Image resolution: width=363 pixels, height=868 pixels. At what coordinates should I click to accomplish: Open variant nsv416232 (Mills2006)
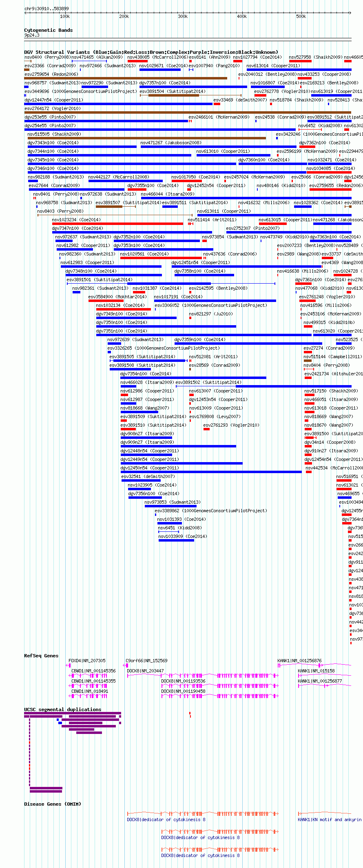click(263, 203)
